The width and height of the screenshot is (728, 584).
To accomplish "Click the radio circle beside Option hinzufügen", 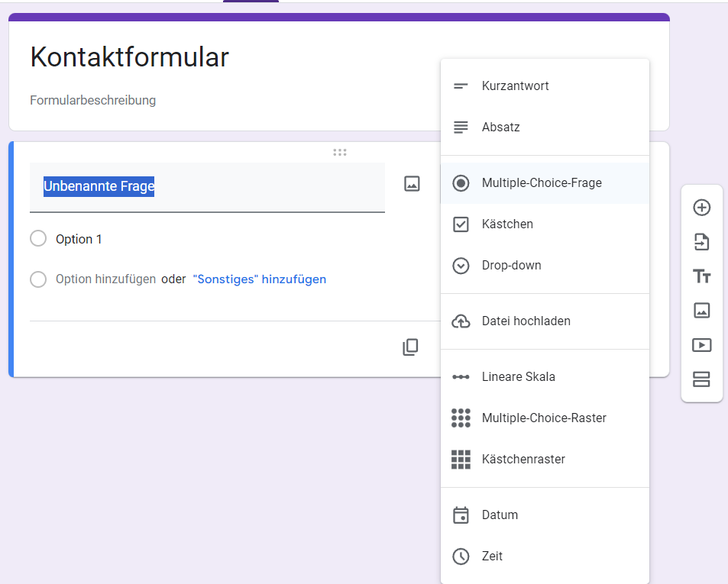I will coord(38,279).
